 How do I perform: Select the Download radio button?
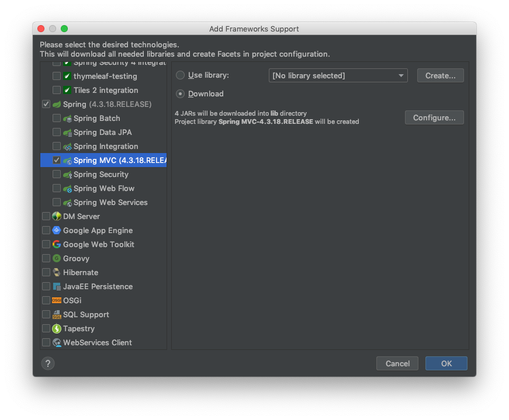coord(180,94)
